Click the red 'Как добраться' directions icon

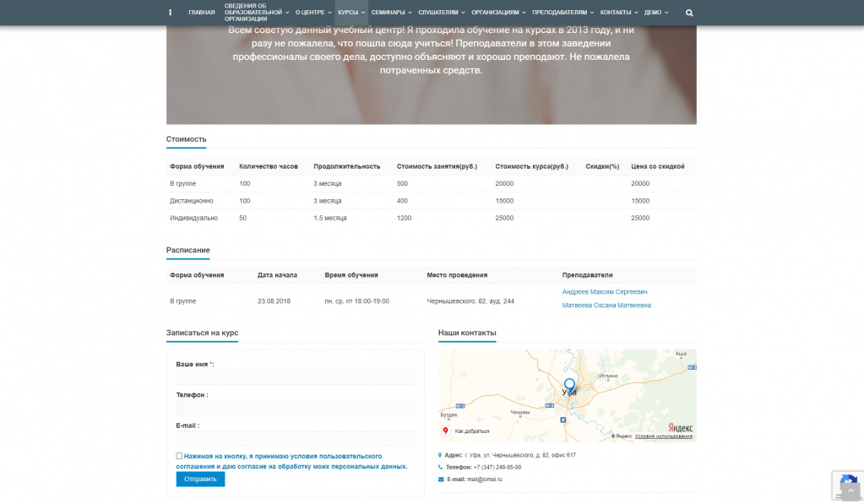pyautogui.click(x=446, y=431)
